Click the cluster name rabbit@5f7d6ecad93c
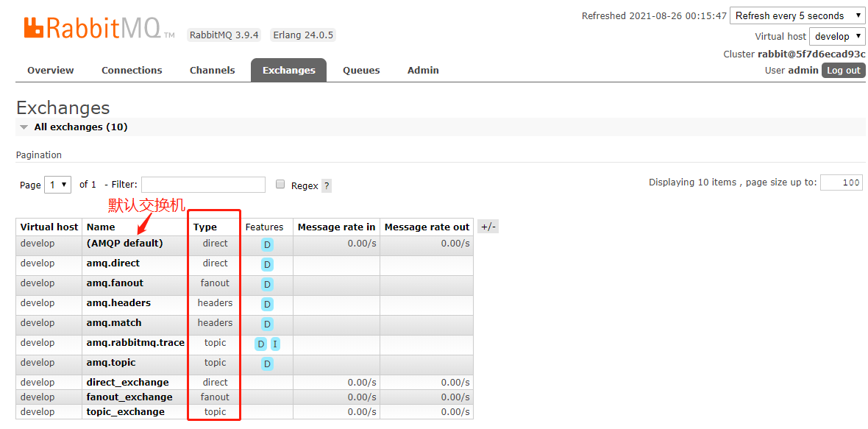Screen dimensions: 868x429 (811, 54)
